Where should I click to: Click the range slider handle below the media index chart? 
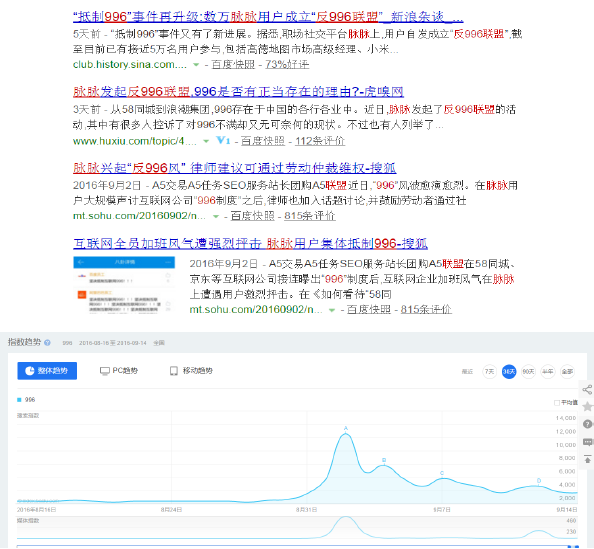(573, 546)
